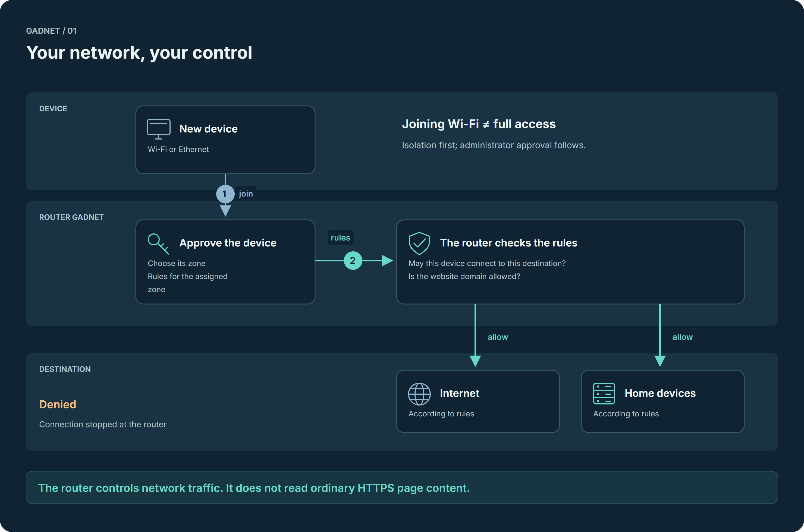This screenshot has width=804, height=532.
Task: Click 'The router checks the rules' heading
Action: 508,243
